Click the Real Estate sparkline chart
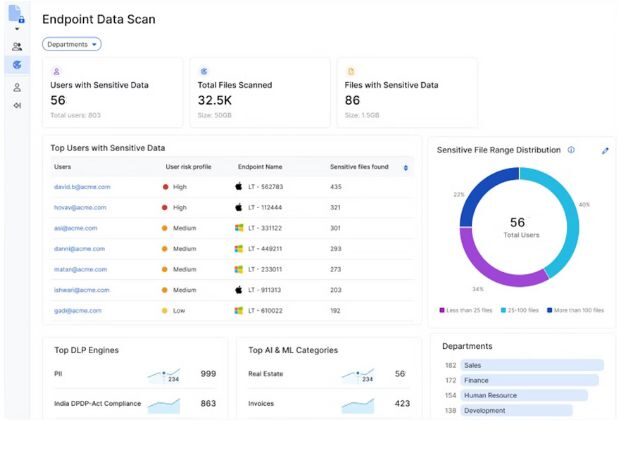This screenshot has width=626, height=449. coord(358,375)
